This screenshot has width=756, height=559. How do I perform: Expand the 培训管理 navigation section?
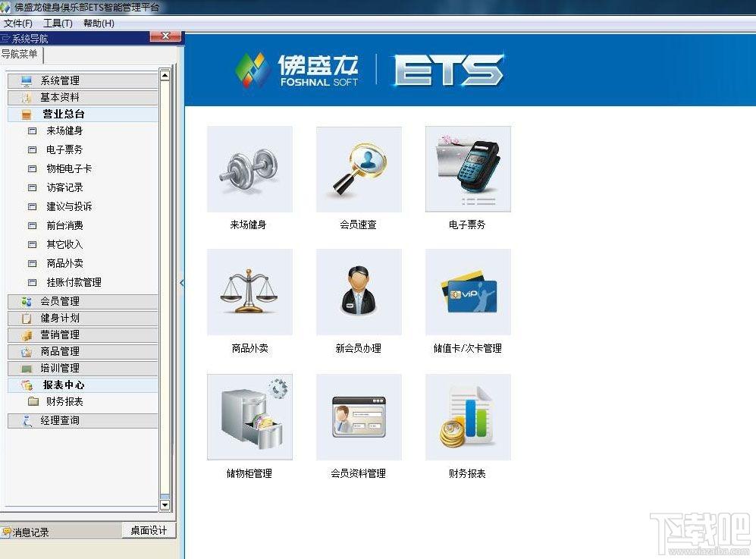click(83, 369)
